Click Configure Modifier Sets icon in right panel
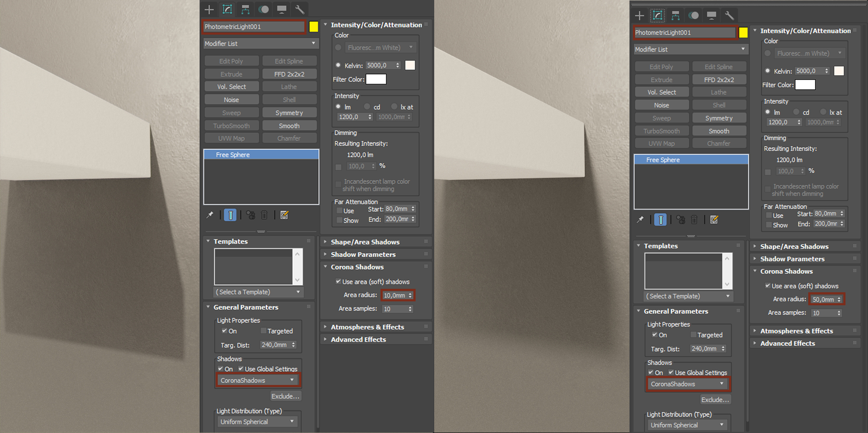 click(714, 220)
